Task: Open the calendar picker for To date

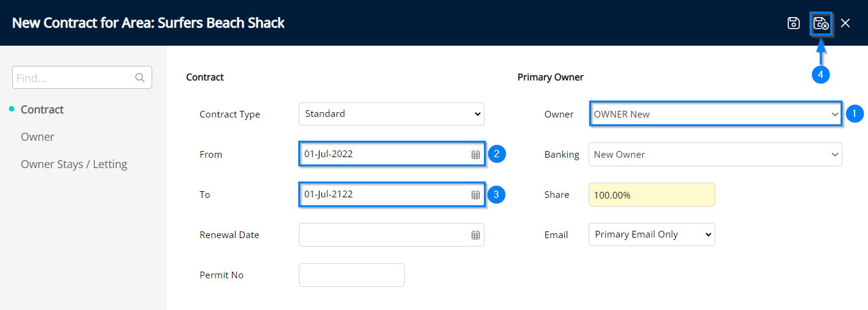Action: pos(475,195)
